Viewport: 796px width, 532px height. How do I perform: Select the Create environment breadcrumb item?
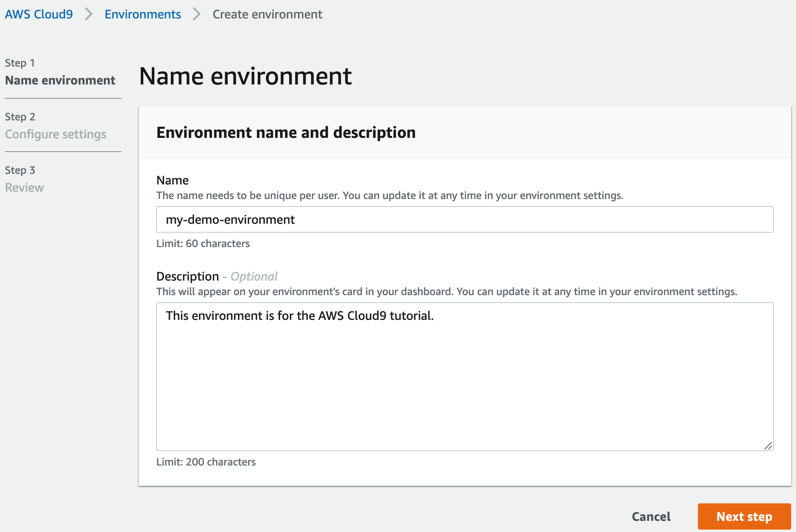[x=267, y=14]
